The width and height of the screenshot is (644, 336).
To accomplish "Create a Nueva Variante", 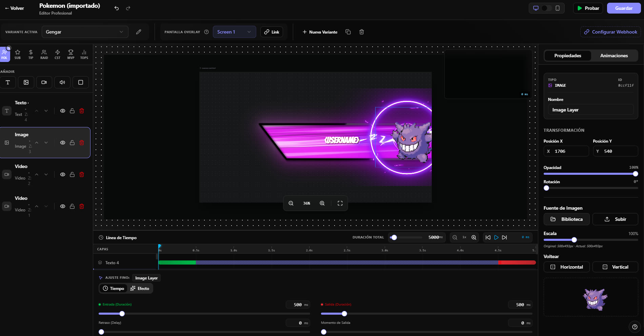I will [x=320, y=32].
